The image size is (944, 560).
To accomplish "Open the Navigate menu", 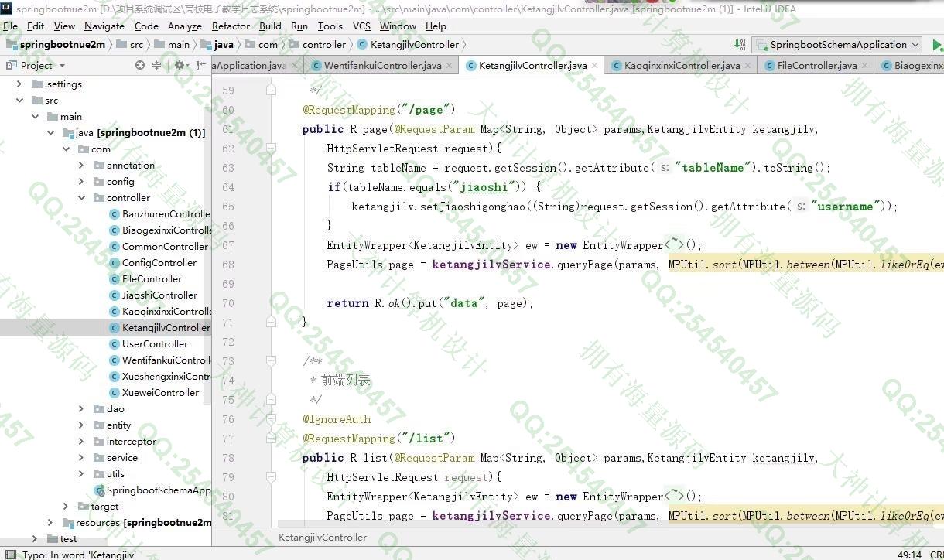I will (104, 26).
